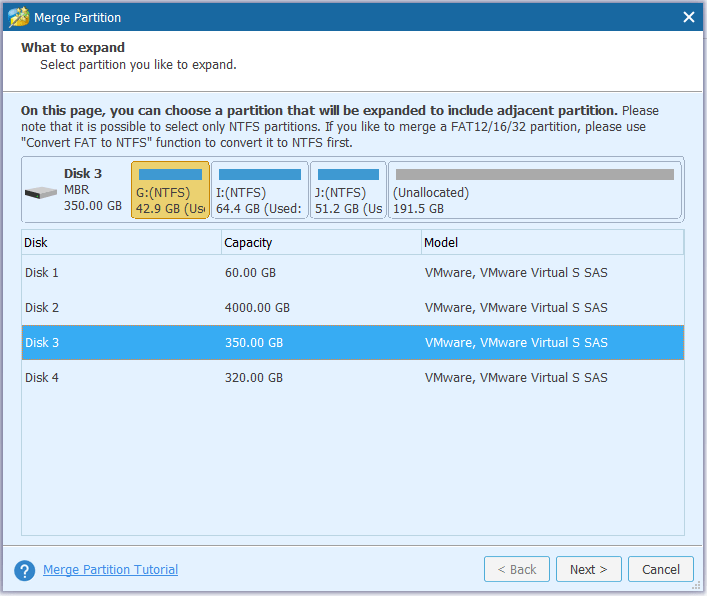Click the resize grip at dialog corner

tap(697, 586)
